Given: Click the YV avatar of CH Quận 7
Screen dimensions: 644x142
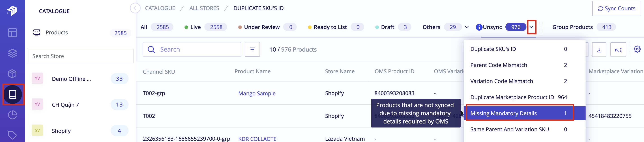Looking at the screenshot, I should (37, 104).
